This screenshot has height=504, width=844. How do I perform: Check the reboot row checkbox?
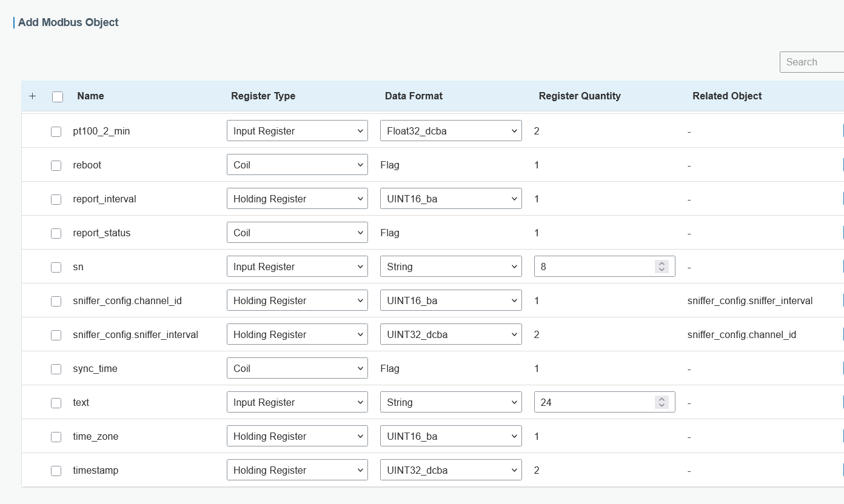pyautogui.click(x=56, y=165)
